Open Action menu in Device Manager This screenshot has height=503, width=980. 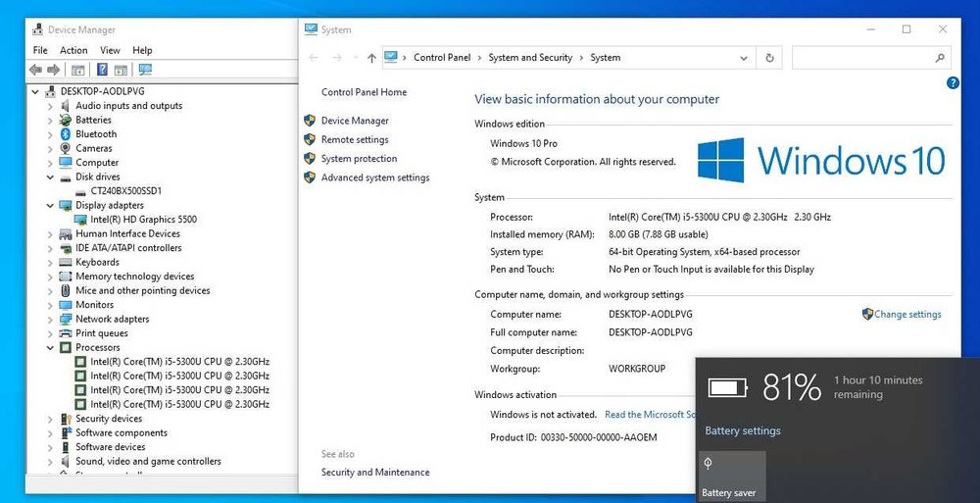click(73, 50)
